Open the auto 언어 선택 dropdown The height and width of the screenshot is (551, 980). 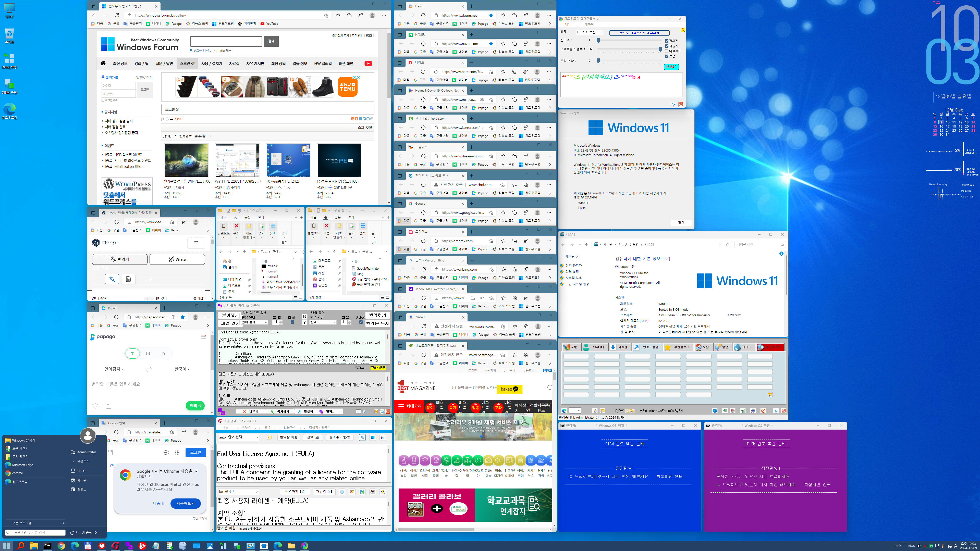[239, 437]
